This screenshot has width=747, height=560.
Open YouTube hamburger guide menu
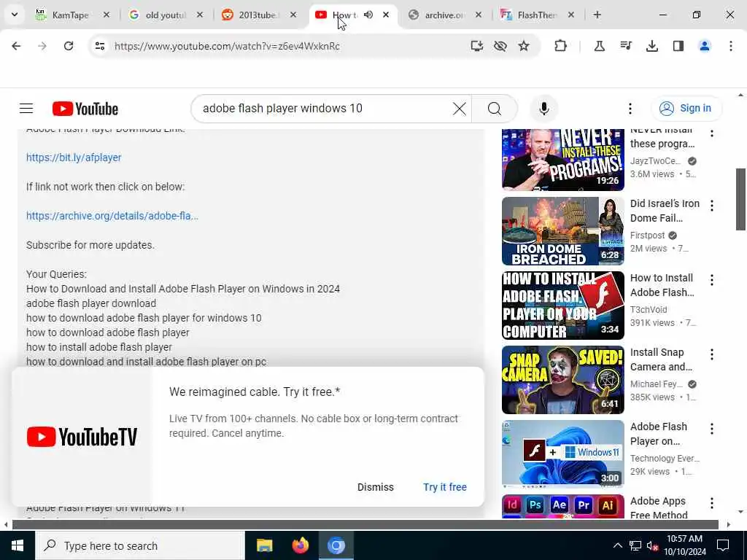[x=26, y=109]
